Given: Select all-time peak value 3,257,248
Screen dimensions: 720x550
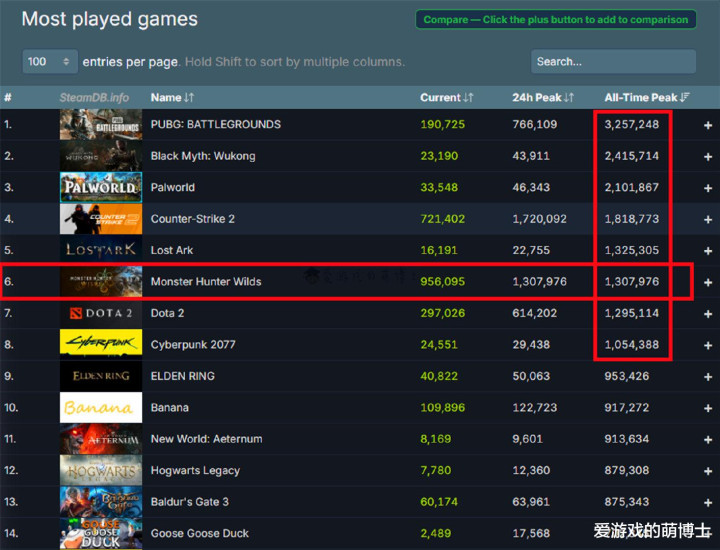Looking at the screenshot, I should pyautogui.click(x=631, y=124).
